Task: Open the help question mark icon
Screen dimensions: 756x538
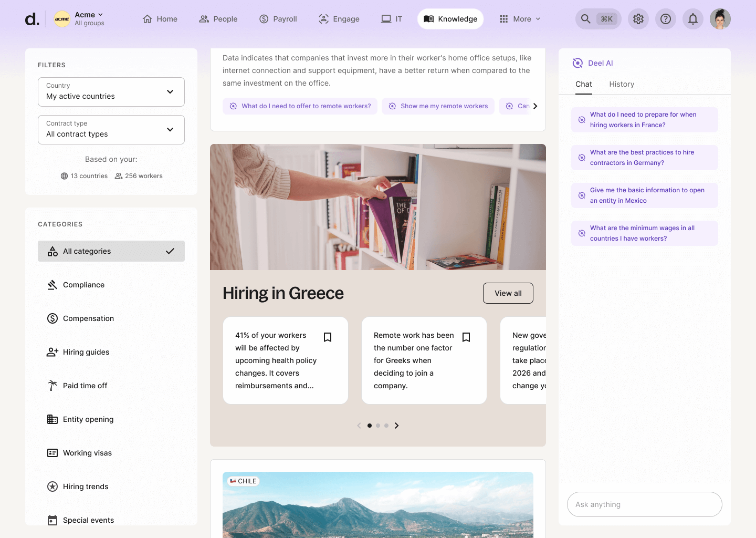Action: point(666,18)
